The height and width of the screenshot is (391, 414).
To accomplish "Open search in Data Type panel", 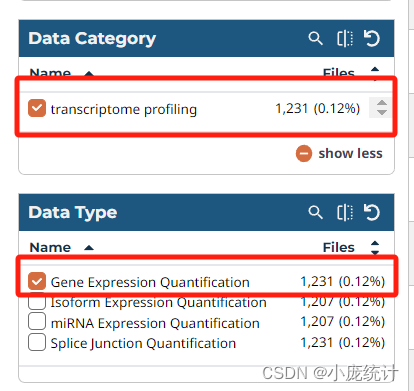I will (315, 212).
